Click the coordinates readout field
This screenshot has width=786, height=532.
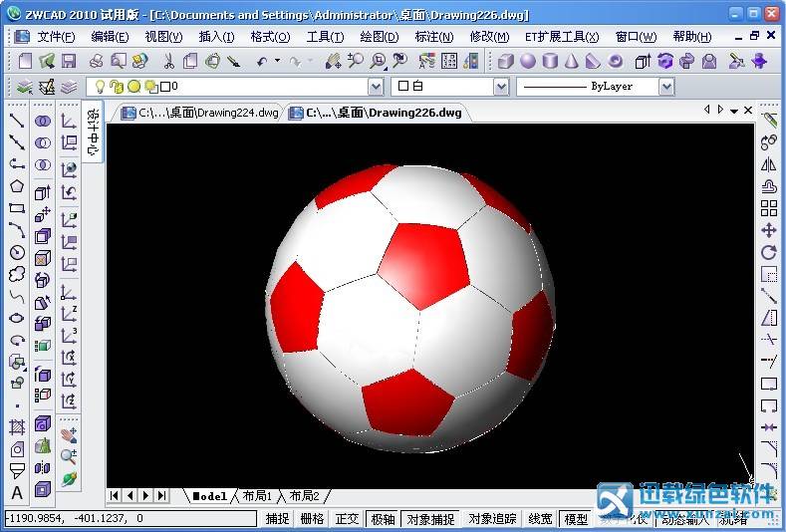pos(131,518)
